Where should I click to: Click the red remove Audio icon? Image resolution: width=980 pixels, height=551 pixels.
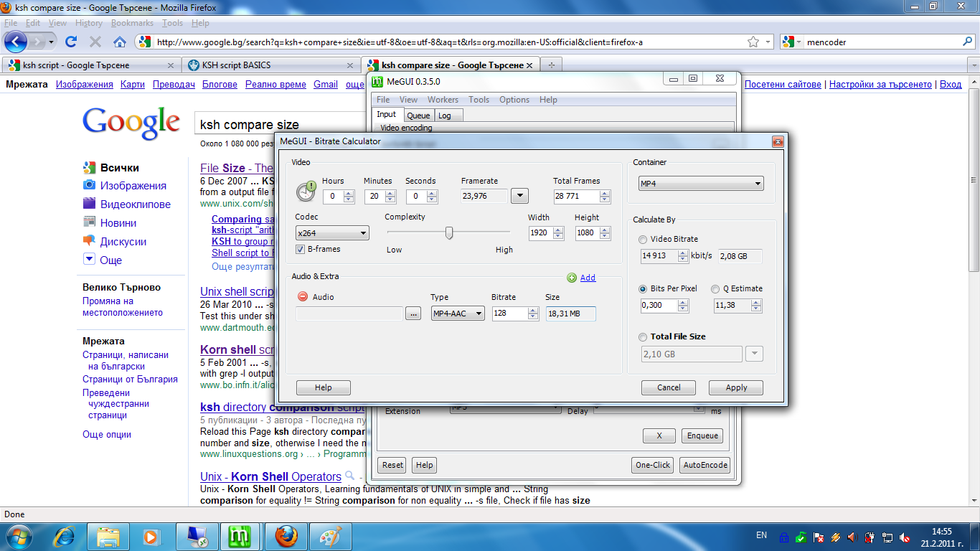tap(303, 296)
